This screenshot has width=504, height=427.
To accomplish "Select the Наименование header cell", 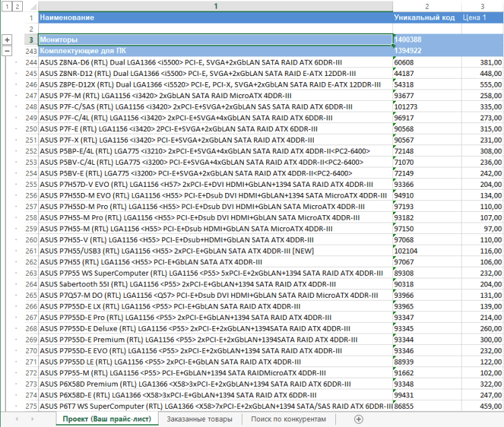I will 216,17.
